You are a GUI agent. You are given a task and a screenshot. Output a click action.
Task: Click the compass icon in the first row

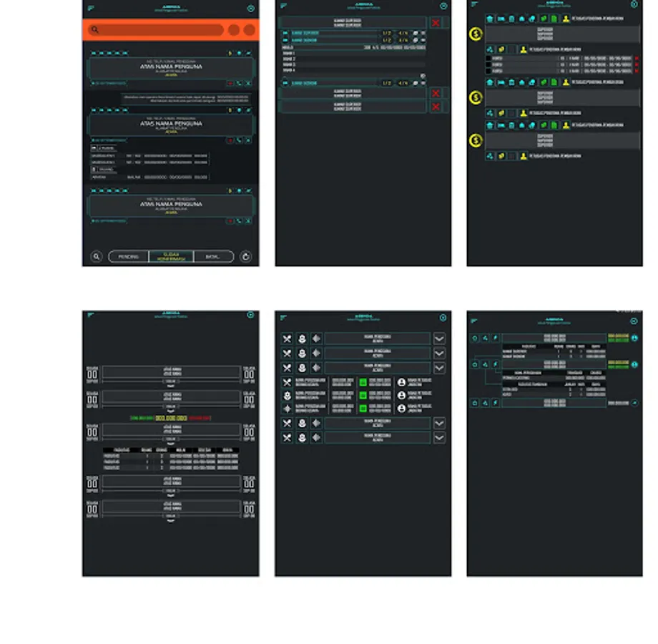tap(316, 339)
